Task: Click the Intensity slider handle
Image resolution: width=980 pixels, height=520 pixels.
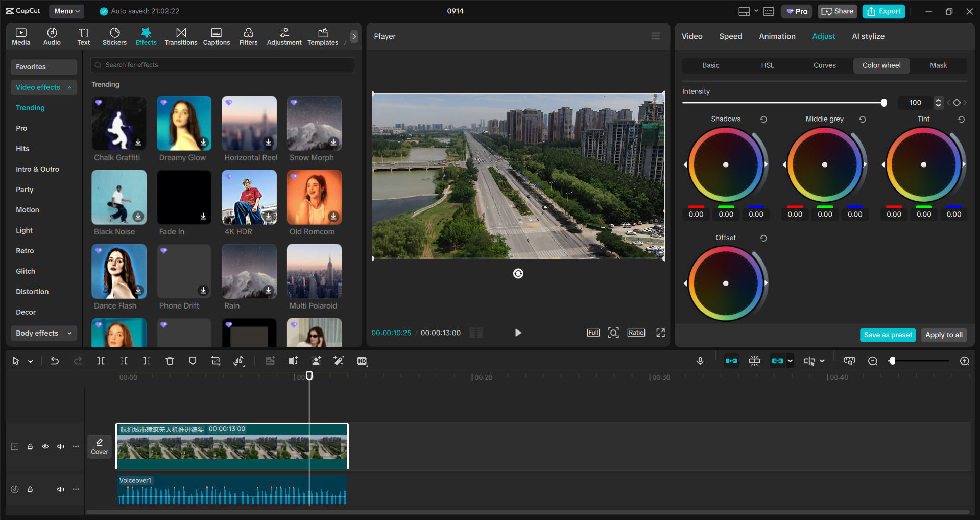Action: coord(883,103)
